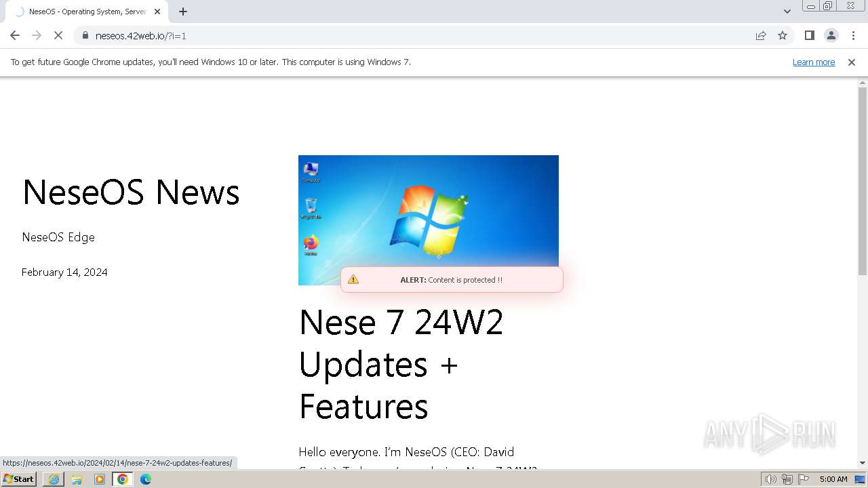Viewport: 868px width, 488px height.
Task: Open the Chrome profile avatar
Action: (x=831, y=35)
